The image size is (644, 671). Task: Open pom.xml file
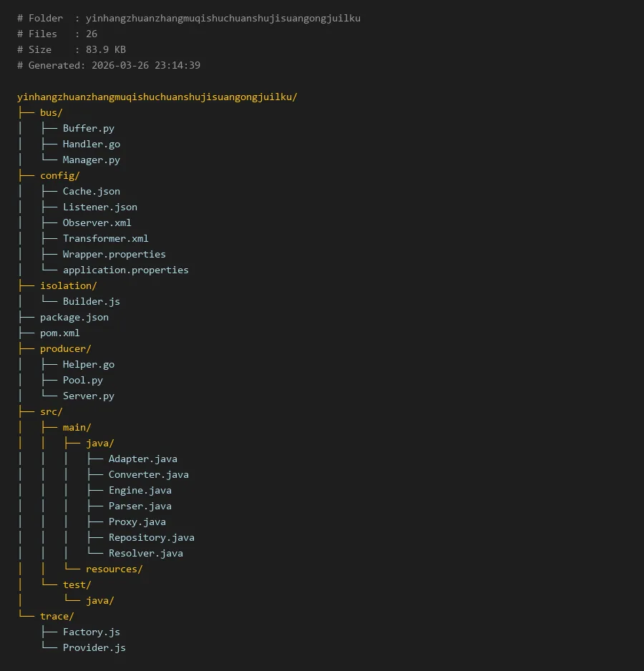point(59,333)
